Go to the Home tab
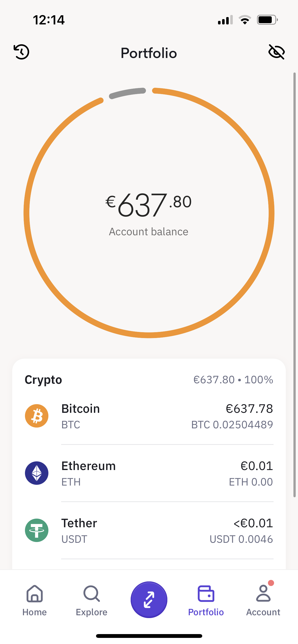Viewport: 298px width, 644px height. (x=35, y=601)
